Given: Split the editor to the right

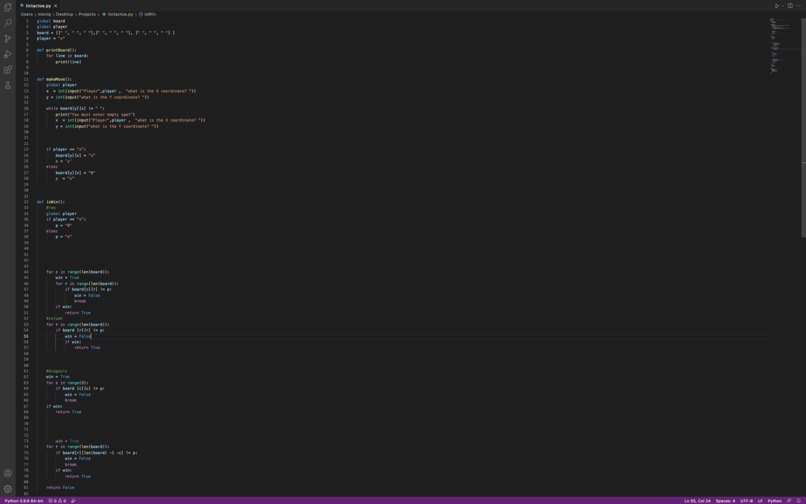Looking at the screenshot, I should [x=790, y=6].
